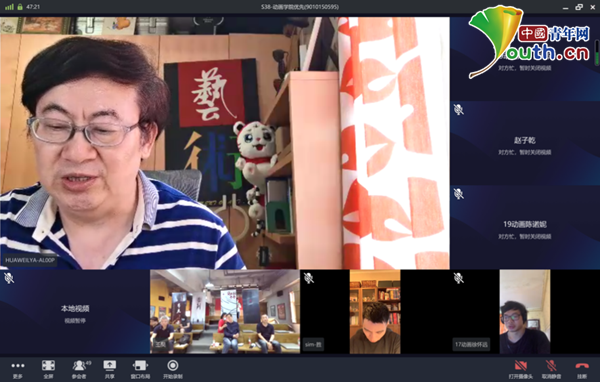600x382 pixels.
Task: Unmute microphone with 取消静音
Action: click(x=551, y=369)
